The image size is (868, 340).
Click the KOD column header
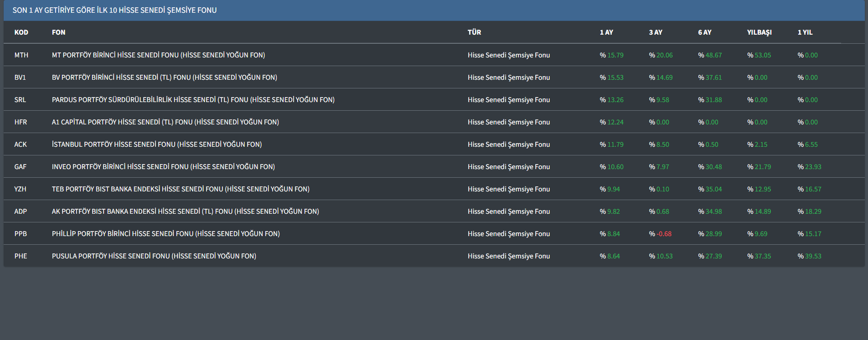(x=21, y=32)
